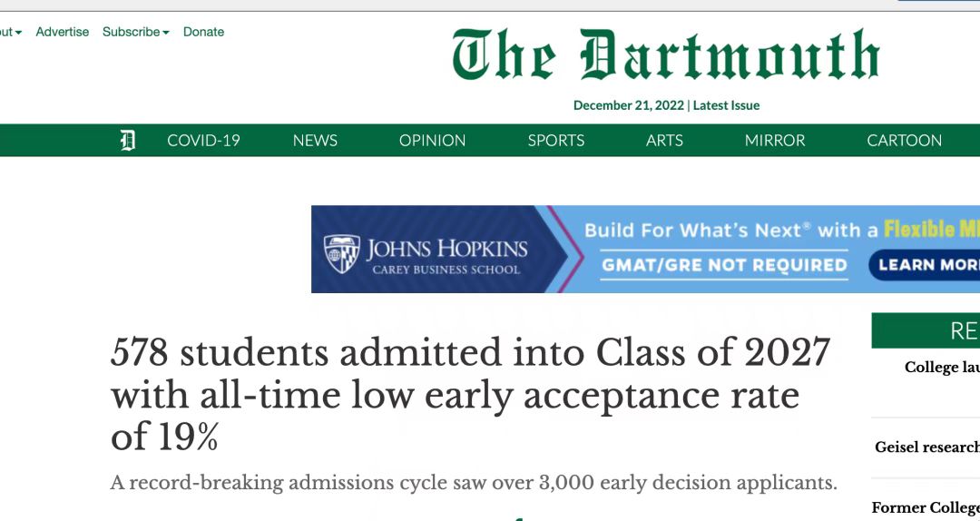Open the December 21, 2022 date link
The width and height of the screenshot is (980, 521).
(628, 105)
